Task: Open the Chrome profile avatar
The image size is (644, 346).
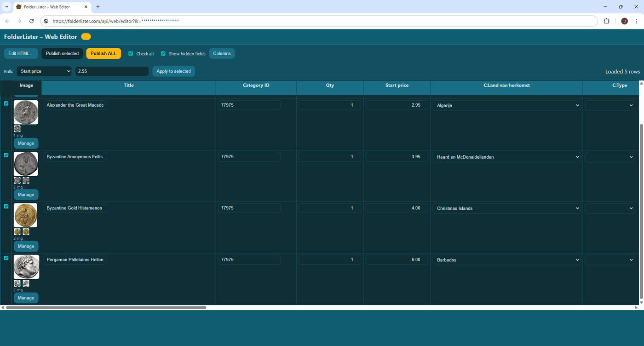Action: (x=624, y=21)
